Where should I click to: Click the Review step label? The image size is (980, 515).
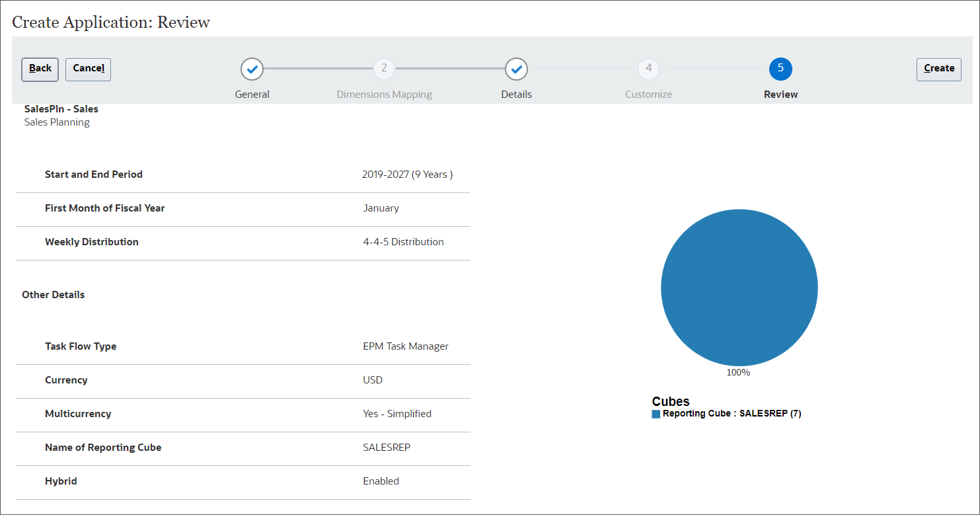[780, 94]
